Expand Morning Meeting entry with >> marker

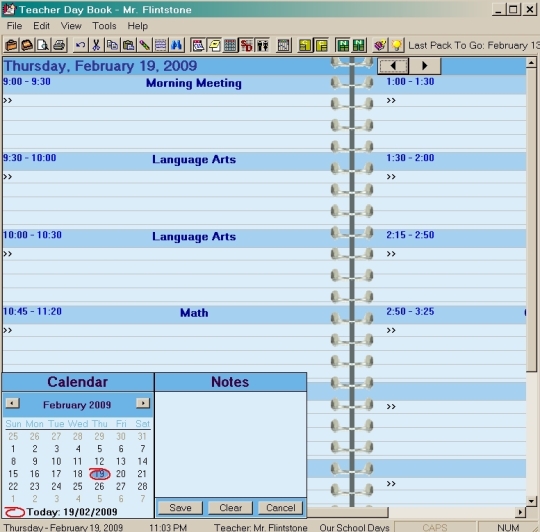[x=8, y=101]
